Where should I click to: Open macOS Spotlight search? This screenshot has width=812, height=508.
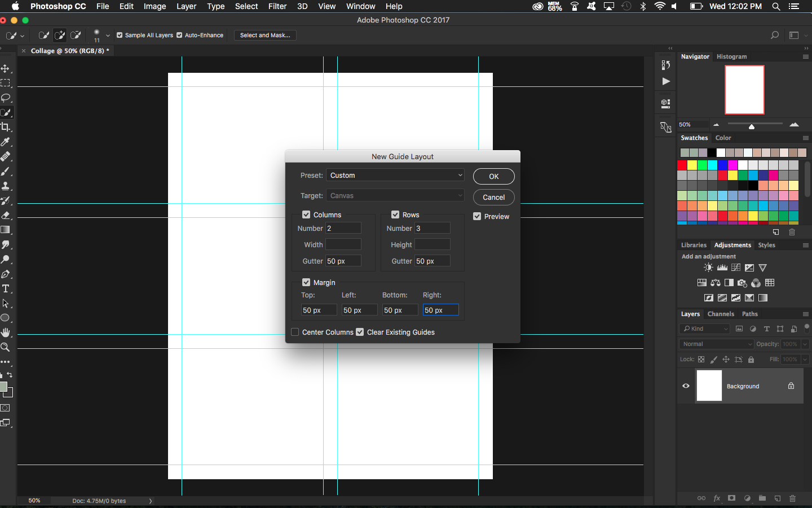(776, 6)
